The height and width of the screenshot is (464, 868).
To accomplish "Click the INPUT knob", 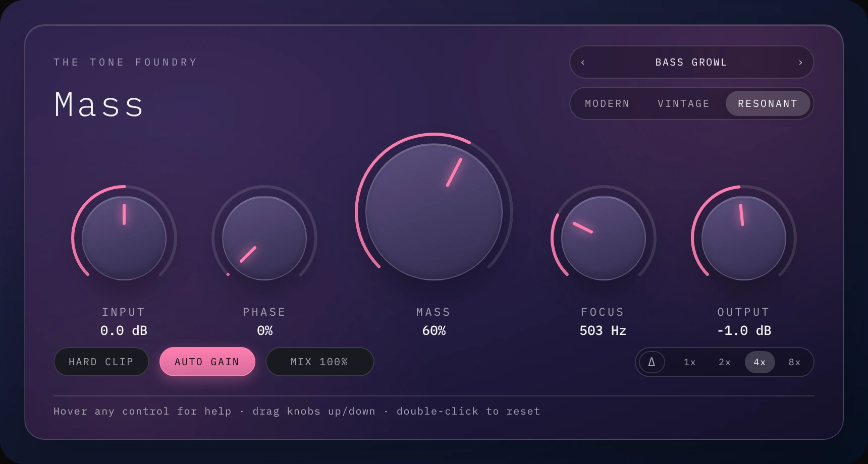I will pos(124,238).
